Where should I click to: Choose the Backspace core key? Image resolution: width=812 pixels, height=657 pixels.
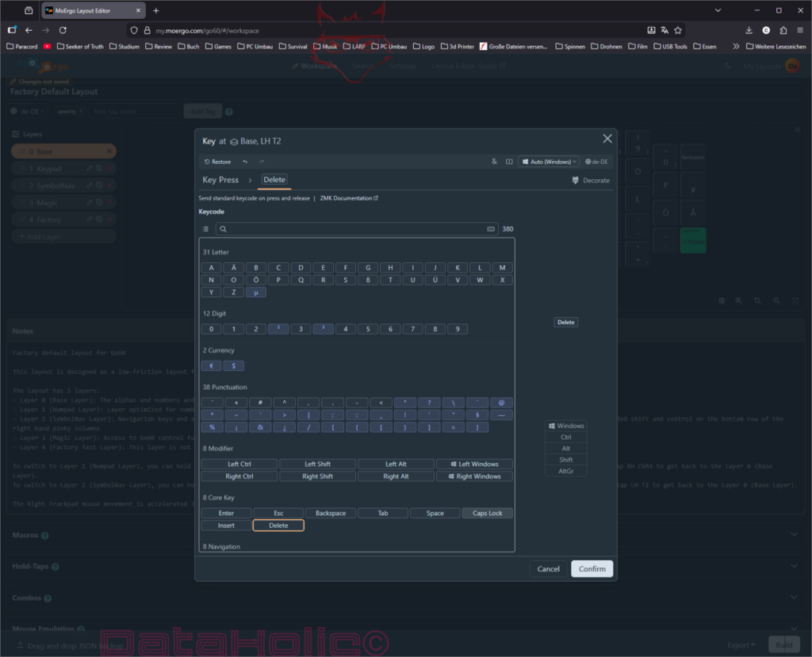tap(330, 514)
